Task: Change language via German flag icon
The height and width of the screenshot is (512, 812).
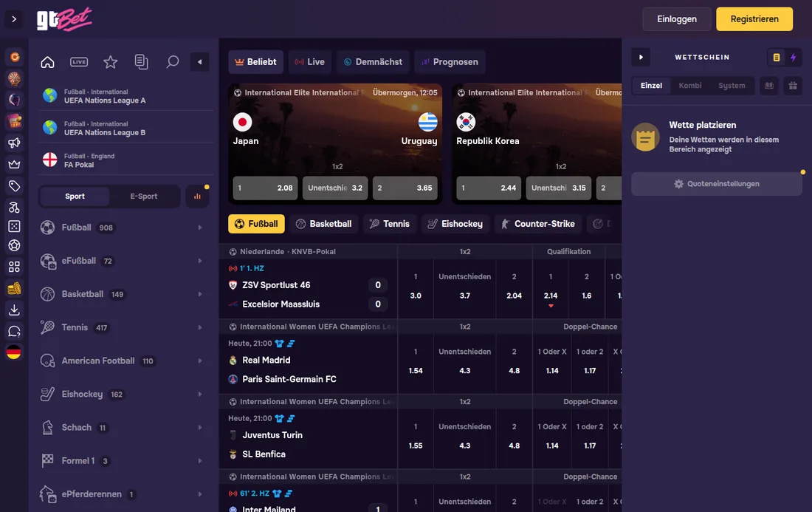Action: pyautogui.click(x=14, y=352)
